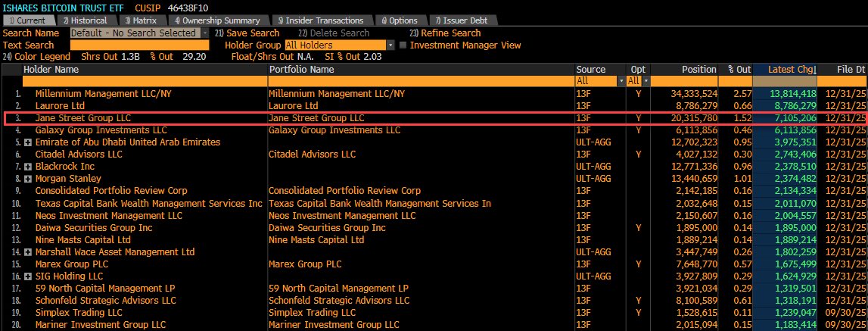Select Consolidated Portfolio Review Corp holder
This screenshot has width=868, height=331.
(111, 191)
